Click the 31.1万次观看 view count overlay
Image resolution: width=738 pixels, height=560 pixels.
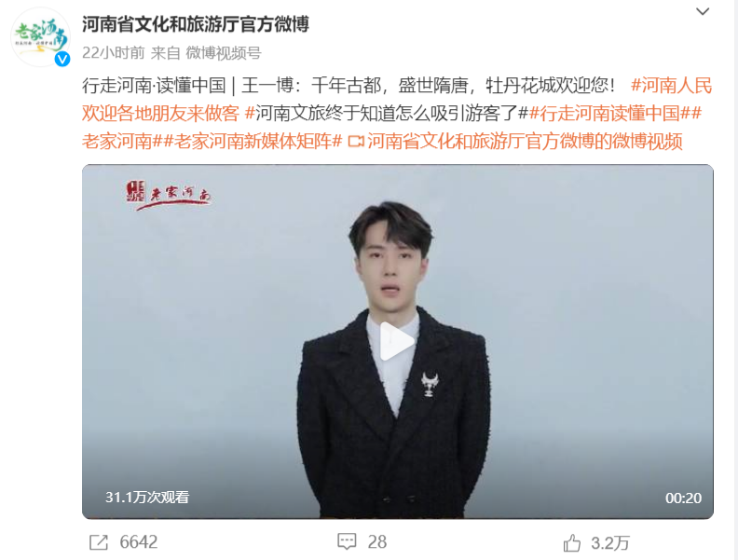coord(147,498)
